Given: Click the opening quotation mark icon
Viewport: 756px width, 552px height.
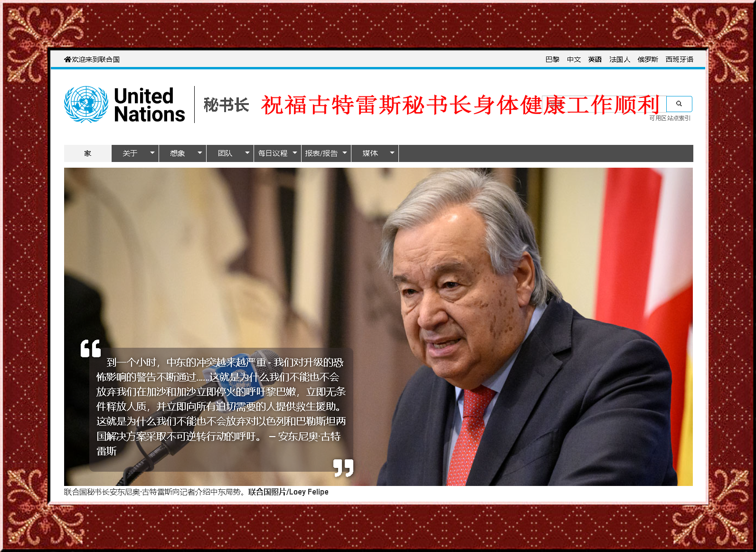Looking at the screenshot, I should 91,348.
